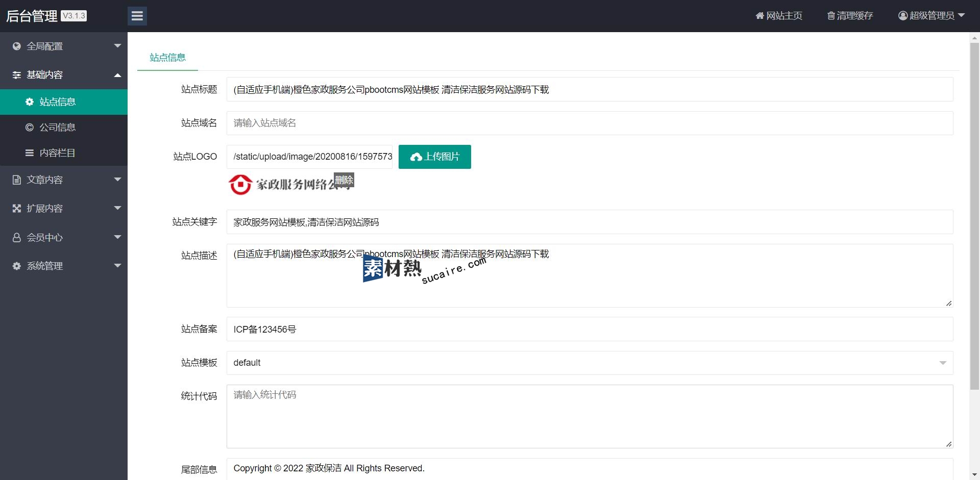The width and height of the screenshot is (980, 480).
Task: Click the gear icon for 站点信息
Action: 30,102
